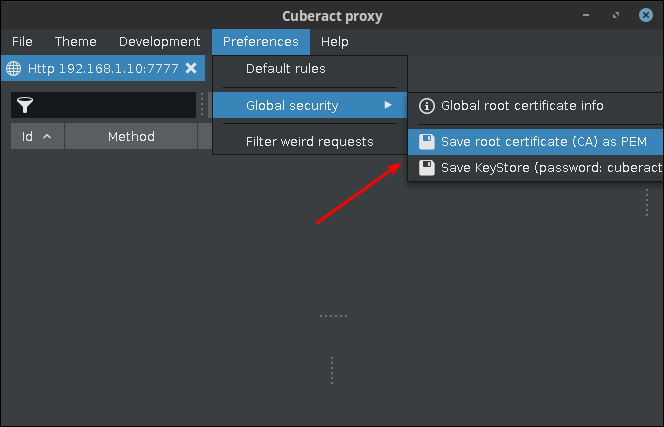This screenshot has width=664, height=427.
Task: Click the filter funnel icon
Action: (25, 105)
